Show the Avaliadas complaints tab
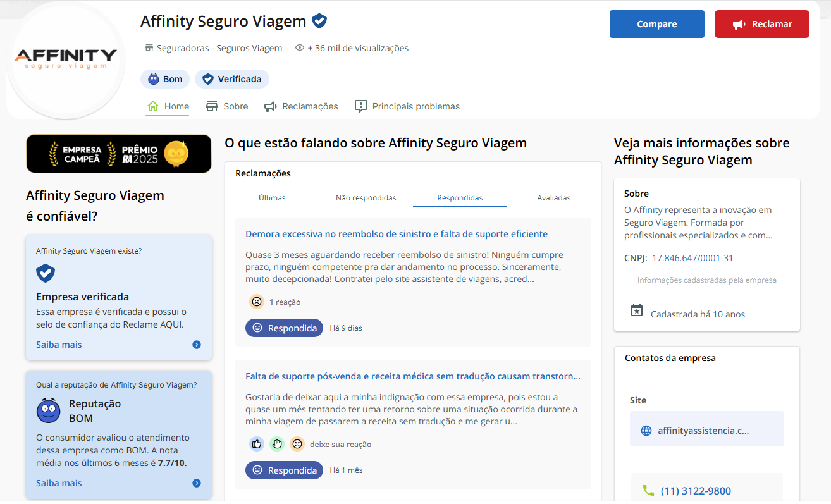831x504 pixels. tap(553, 198)
